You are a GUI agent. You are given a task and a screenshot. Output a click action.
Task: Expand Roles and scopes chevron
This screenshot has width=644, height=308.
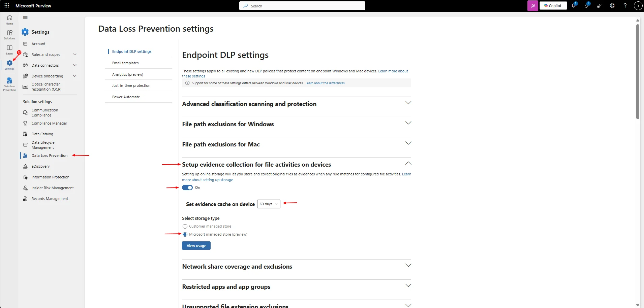[x=75, y=55]
